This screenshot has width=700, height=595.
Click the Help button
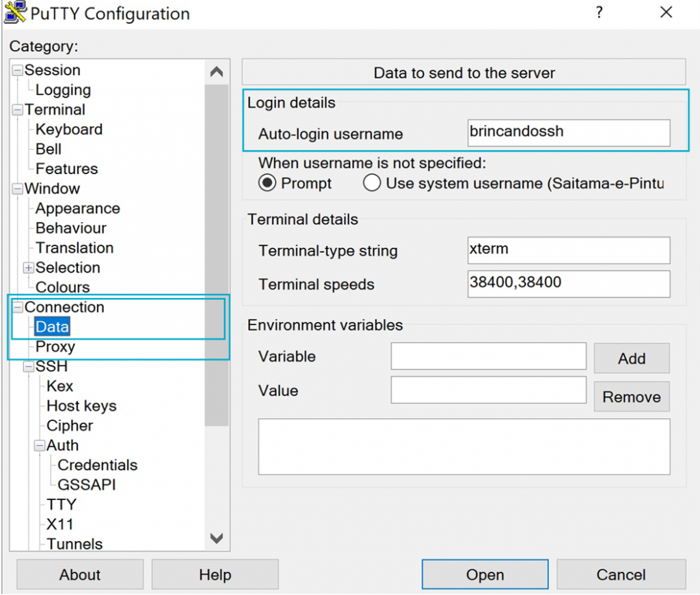[x=215, y=575]
